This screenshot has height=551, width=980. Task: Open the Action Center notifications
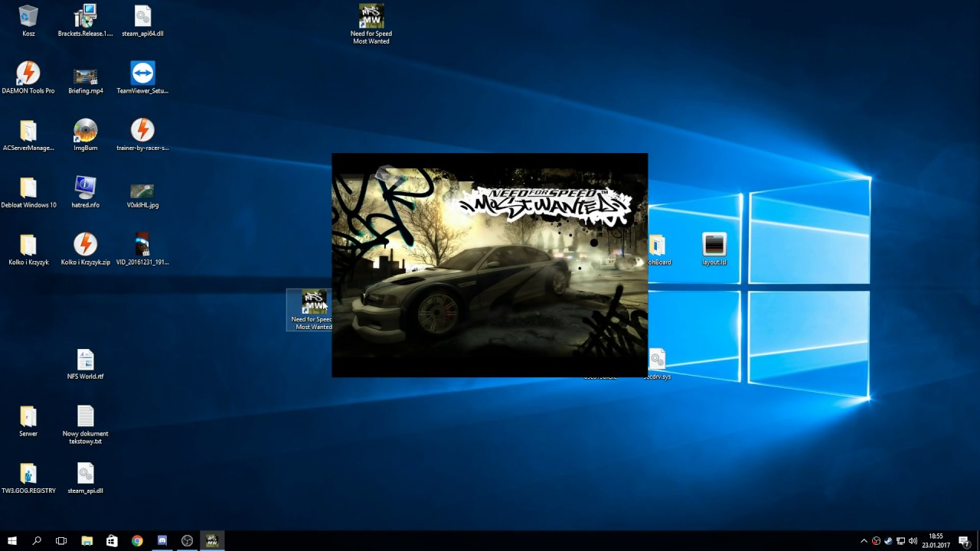point(964,541)
